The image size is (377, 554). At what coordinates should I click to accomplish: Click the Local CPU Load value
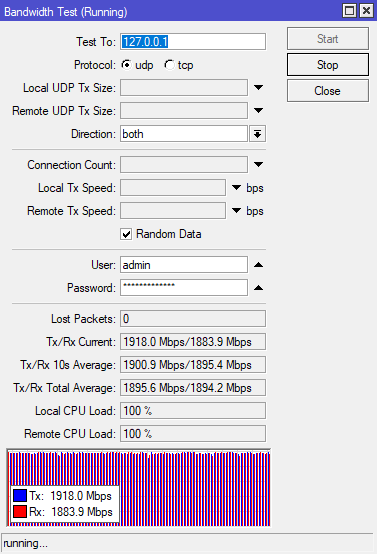[193, 411]
